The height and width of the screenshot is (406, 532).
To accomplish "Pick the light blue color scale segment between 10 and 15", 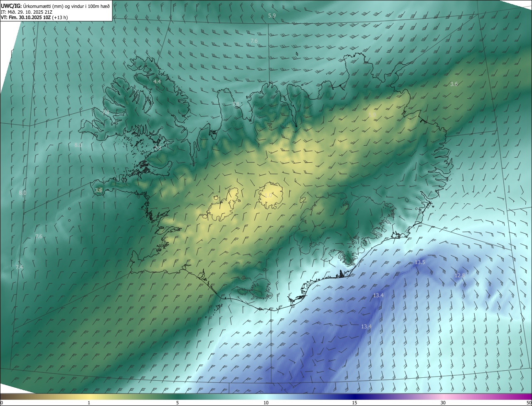I will pos(310,396).
